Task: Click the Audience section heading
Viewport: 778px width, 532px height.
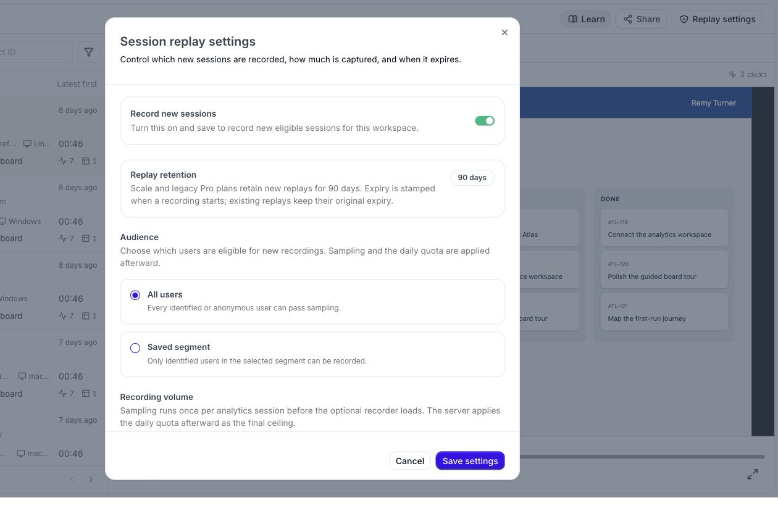Action: click(x=140, y=238)
